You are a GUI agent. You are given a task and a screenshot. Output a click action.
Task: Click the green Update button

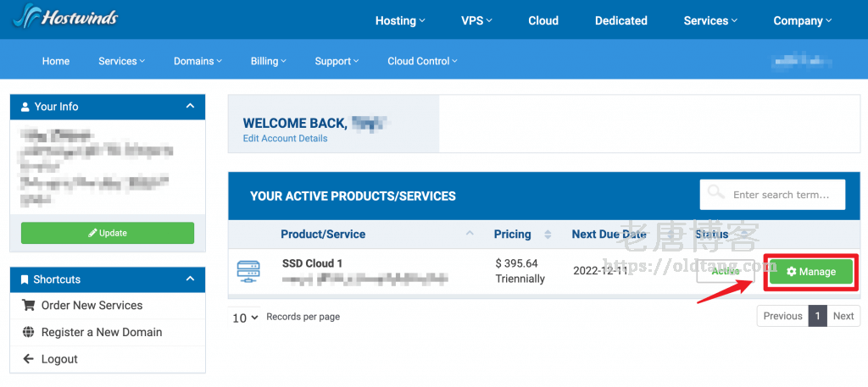pyautogui.click(x=108, y=233)
